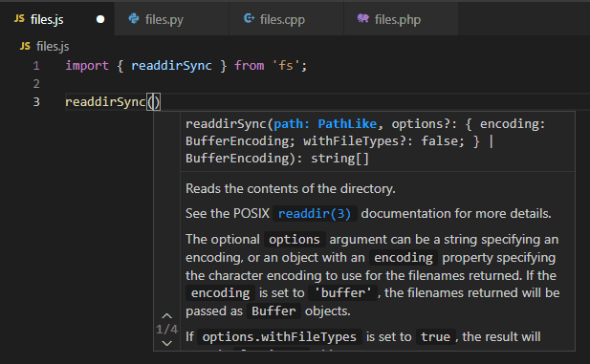Click the inline code 'true' in the docs
This screenshot has height=364, width=590.
pos(435,337)
